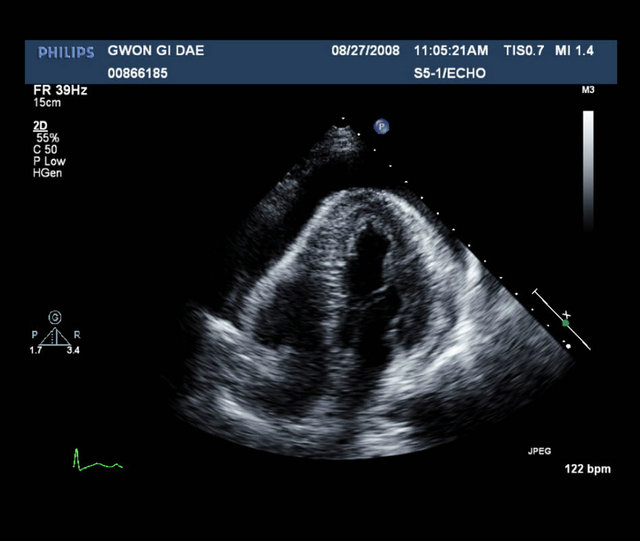Click the P letter beside the triangle
The image size is (640, 541).
pyautogui.click(x=35, y=335)
